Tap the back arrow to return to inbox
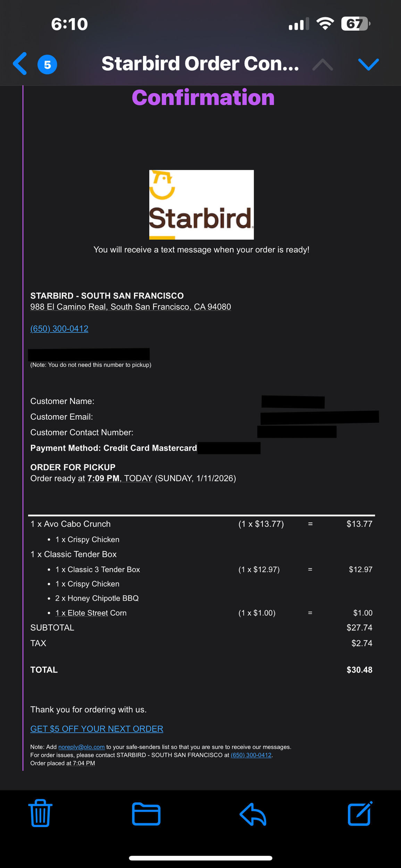The width and height of the screenshot is (401, 868). pos(20,64)
